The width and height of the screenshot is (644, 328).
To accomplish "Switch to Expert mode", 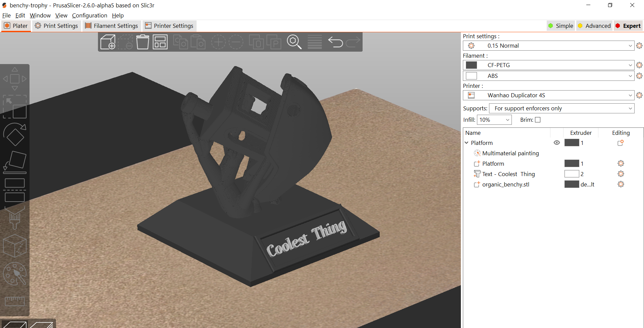I will [628, 26].
